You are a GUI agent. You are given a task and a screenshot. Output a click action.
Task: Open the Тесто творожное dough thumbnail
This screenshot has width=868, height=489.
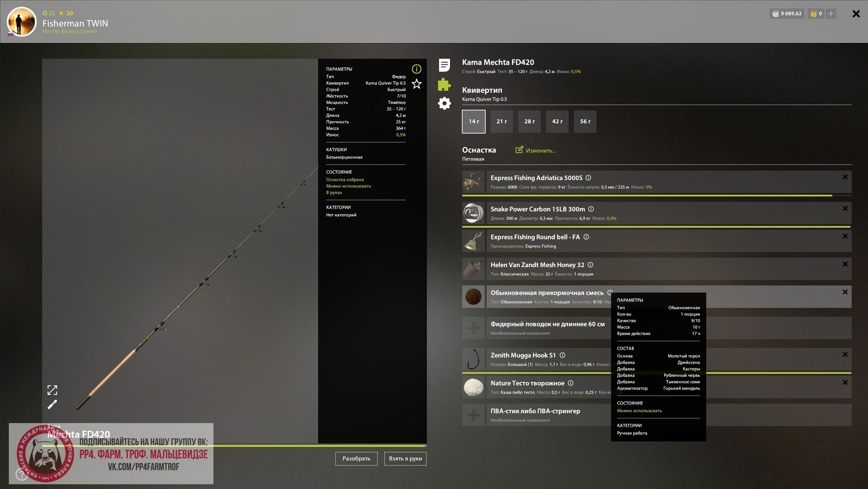coord(473,387)
